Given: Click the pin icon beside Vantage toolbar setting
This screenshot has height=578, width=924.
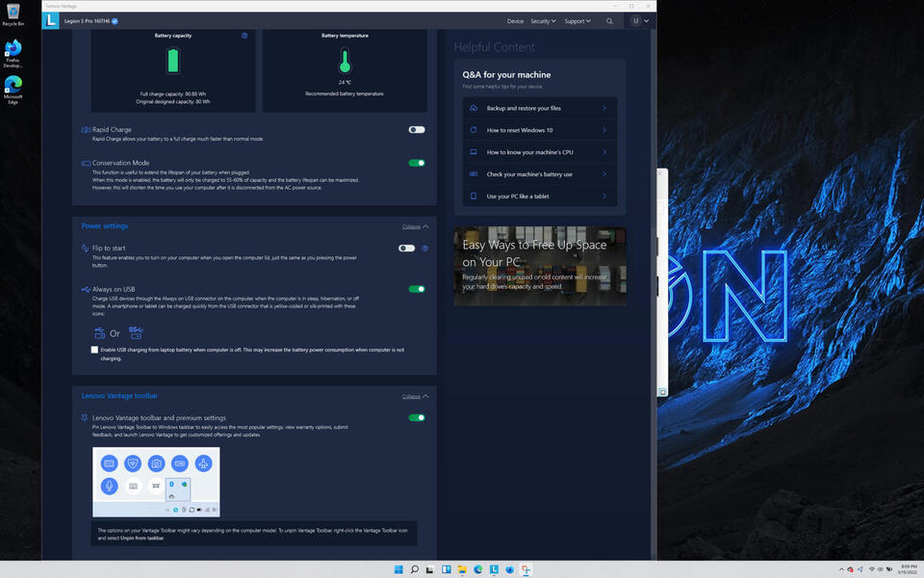Looking at the screenshot, I should [85, 417].
